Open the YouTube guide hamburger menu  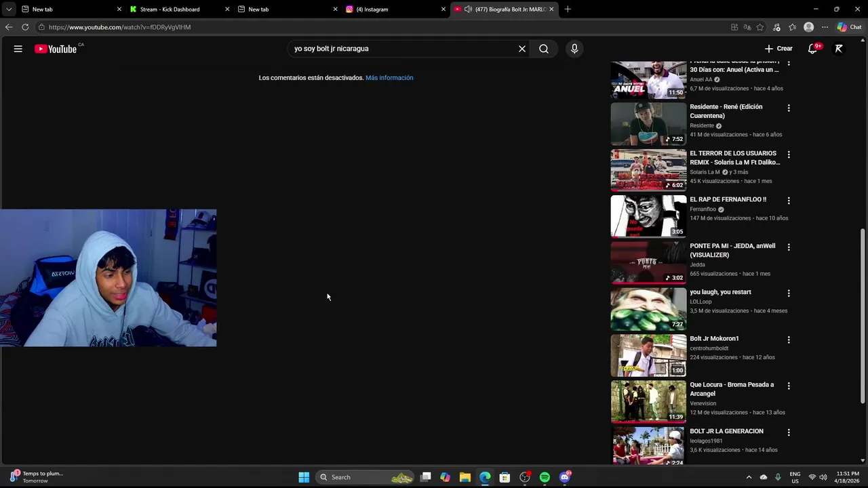[x=18, y=49]
